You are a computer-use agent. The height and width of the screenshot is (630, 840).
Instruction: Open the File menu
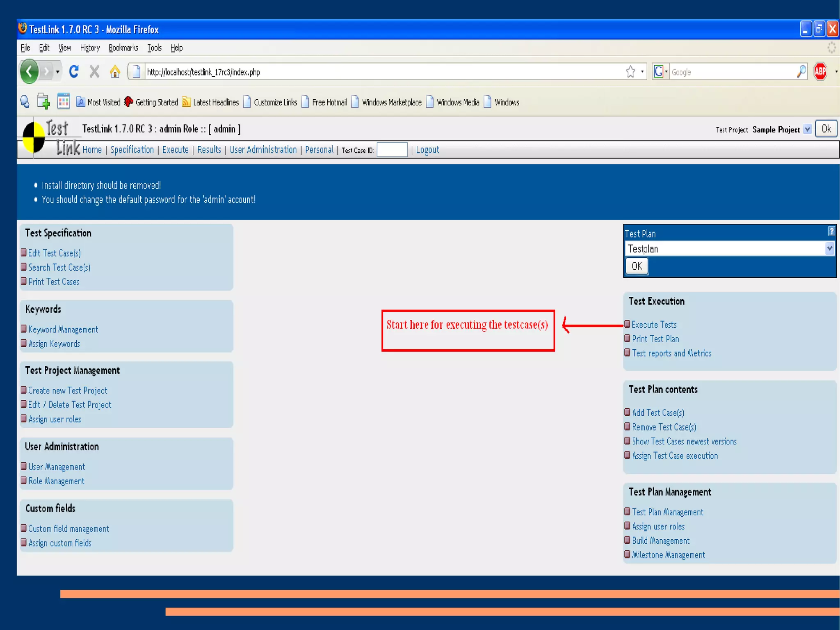pos(25,48)
